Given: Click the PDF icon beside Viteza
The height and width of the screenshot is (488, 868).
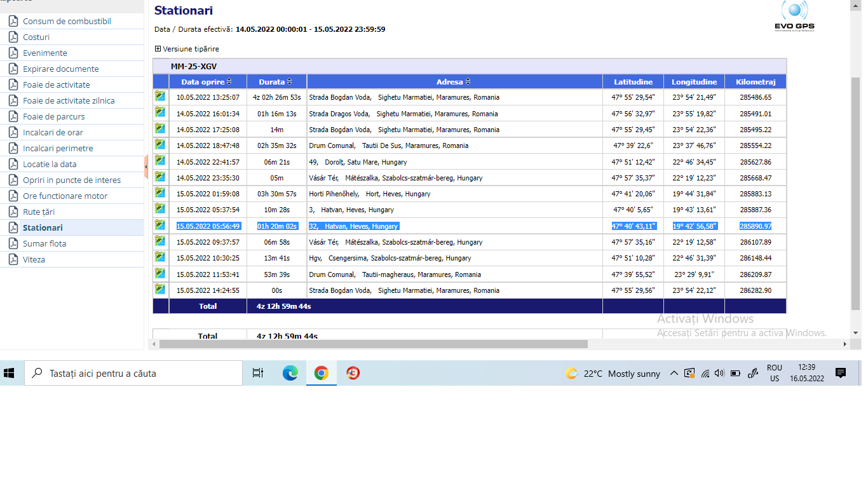Looking at the screenshot, I should [13, 259].
